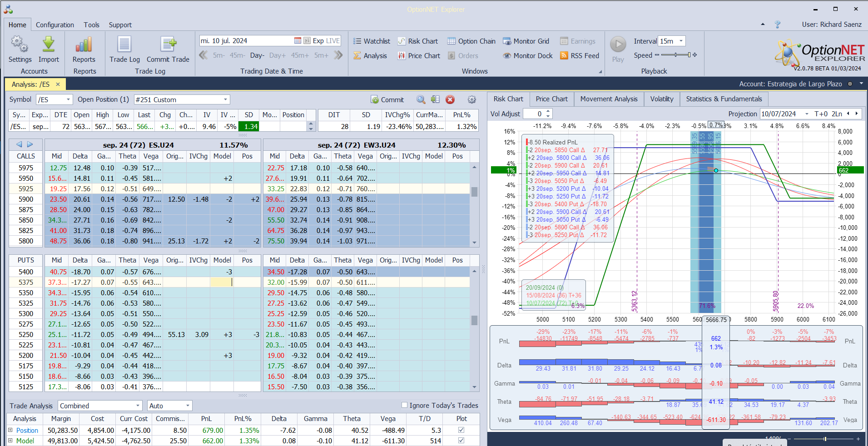Open the Reports icon
The width and height of the screenshot is (868, 446).
tap(84, 50)
